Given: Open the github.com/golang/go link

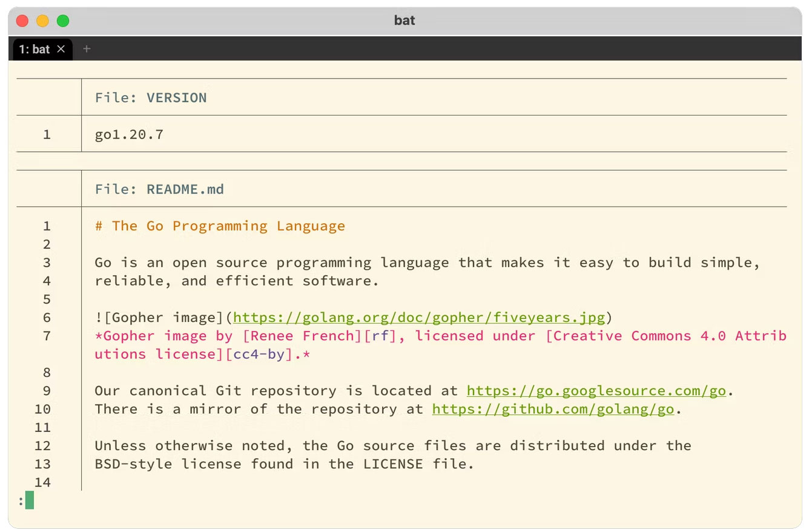Looking at the screenshot, I should click(553, 409).
